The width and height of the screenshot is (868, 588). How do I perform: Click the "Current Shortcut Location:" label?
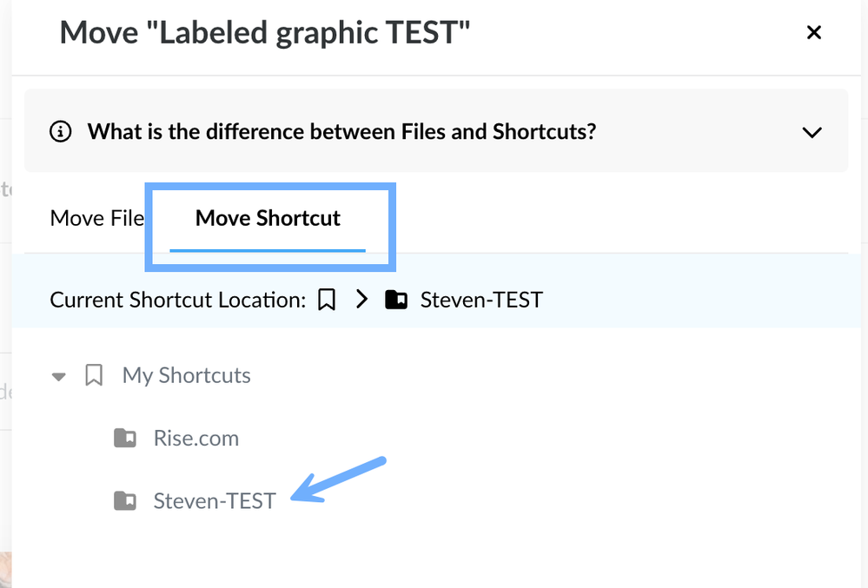[x=178, y=301]
